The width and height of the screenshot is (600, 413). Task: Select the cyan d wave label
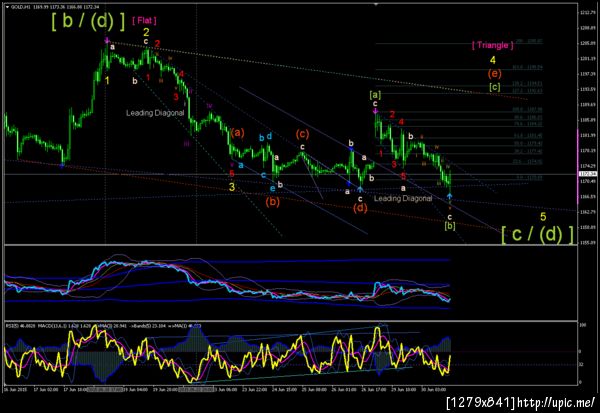click(x=269, y=136)
